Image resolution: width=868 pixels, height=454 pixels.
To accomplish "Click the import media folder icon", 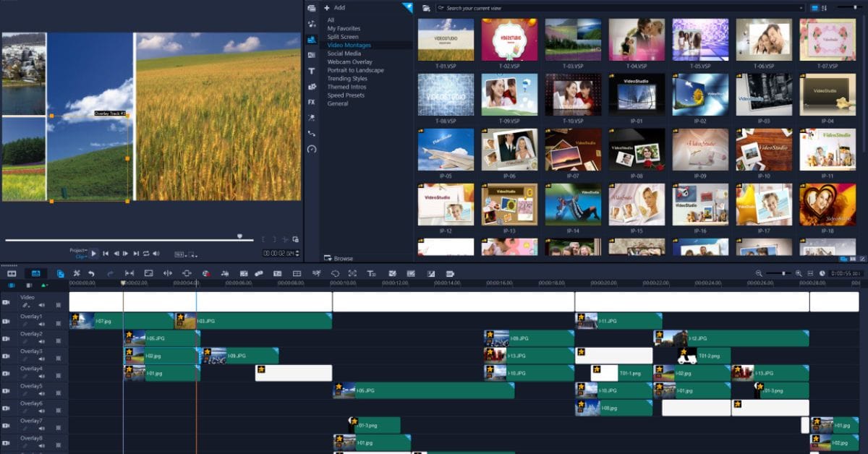I will 427,8.
